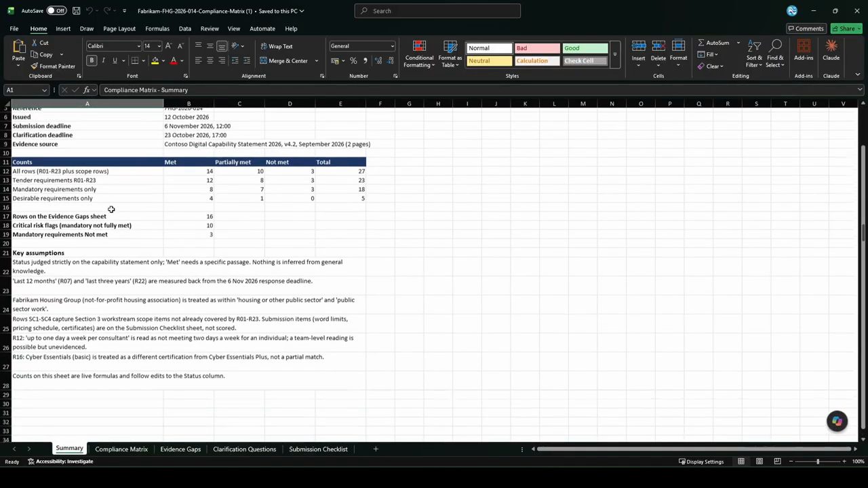
Task: Click the zoom slider in status bar
Action: coord(817,462)
